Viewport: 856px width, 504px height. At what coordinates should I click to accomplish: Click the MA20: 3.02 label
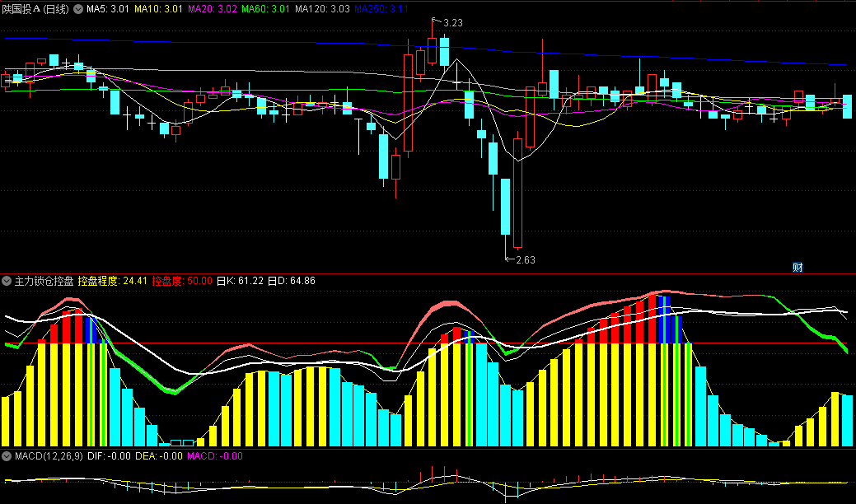click(213, 9)
